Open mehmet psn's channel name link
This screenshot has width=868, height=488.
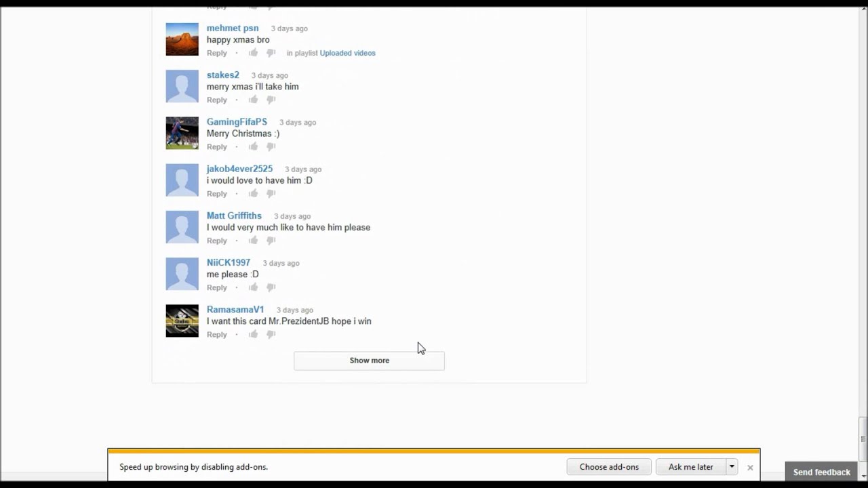pyautogui.click(x=233, y=28)
